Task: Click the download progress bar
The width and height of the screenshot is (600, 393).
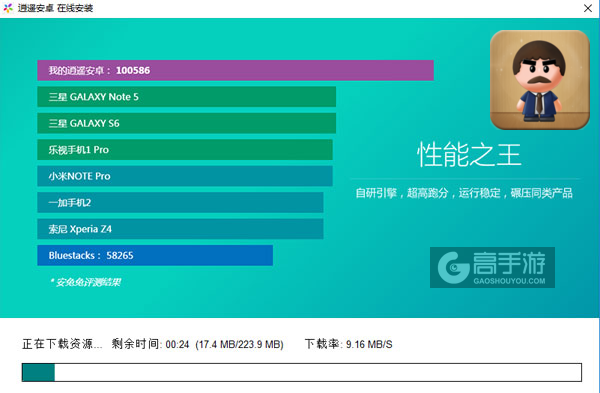Action: (x=302, y=372)
